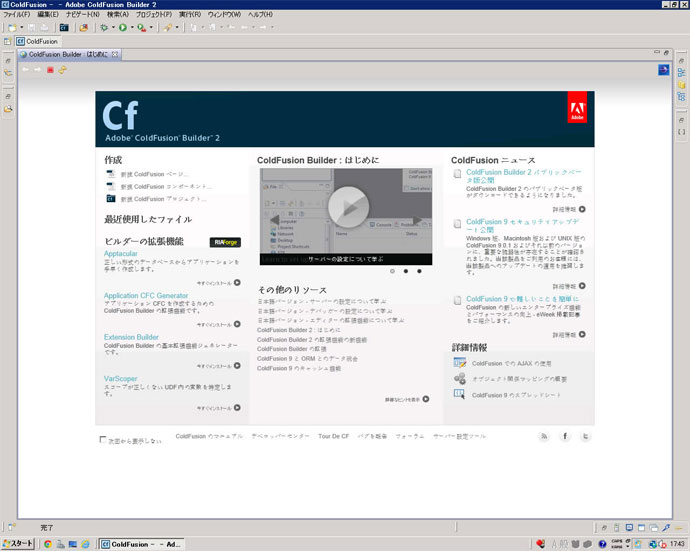Click the RIAForge logo badge
This screenshot has height=551, width=690.
[225, 242]
